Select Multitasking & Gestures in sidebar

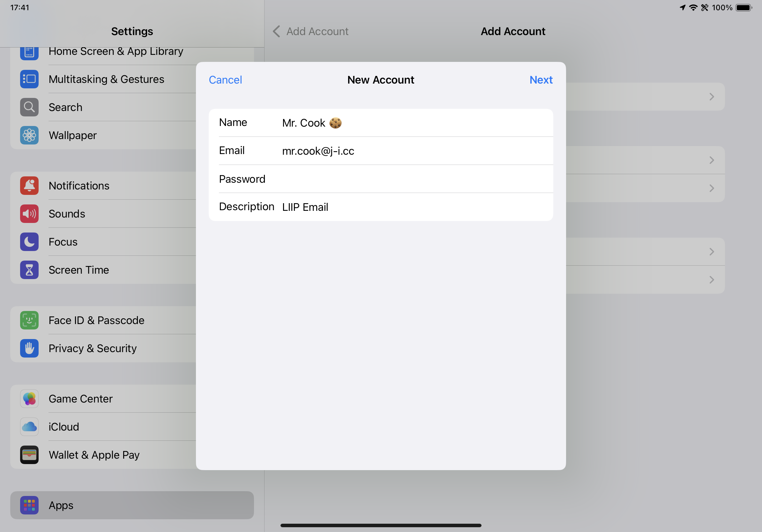tap(106, 79)
